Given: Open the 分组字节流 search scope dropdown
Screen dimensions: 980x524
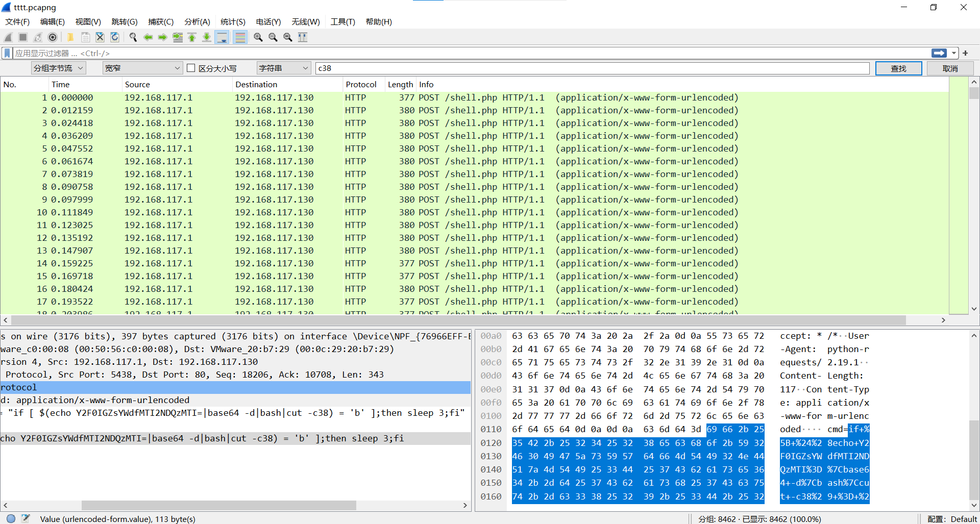Looking at the screenshot, I should (58, 68).
